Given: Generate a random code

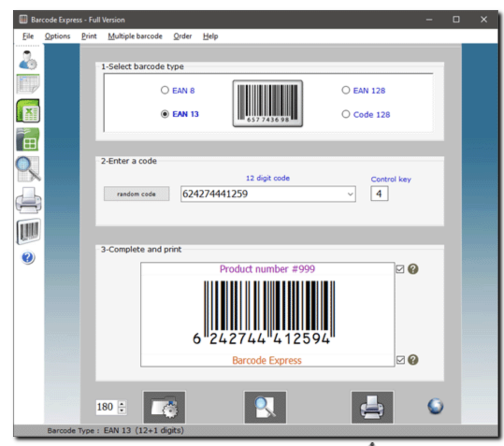Looking at the screenshot, I should tap(136, 193).
